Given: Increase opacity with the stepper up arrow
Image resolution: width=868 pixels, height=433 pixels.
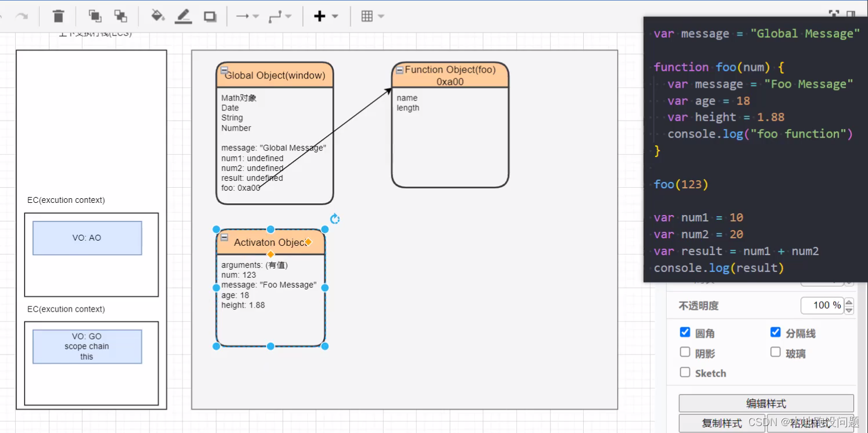Looking at the screenshot, I should 849,302.
